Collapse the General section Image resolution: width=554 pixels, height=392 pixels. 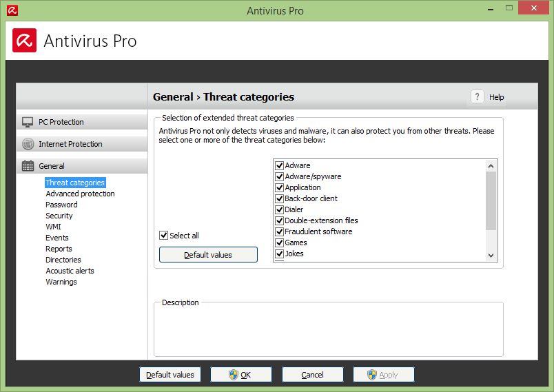(x=82, y=166)
